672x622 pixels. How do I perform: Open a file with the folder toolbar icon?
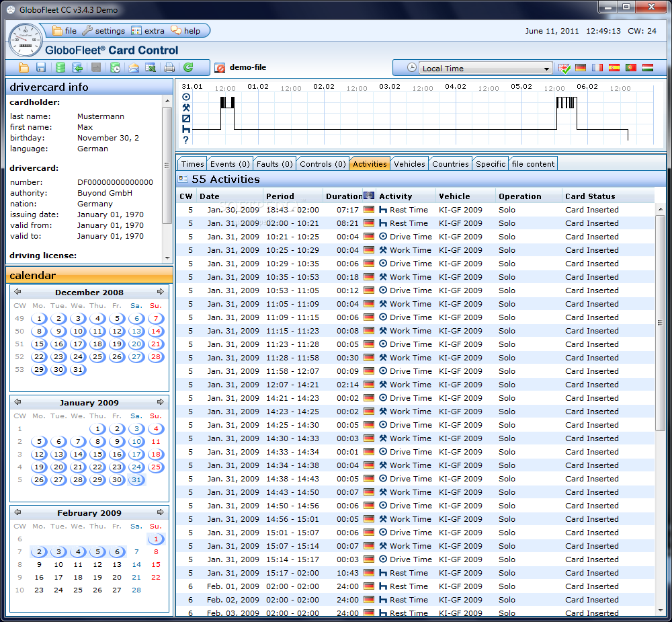[24, 68]
